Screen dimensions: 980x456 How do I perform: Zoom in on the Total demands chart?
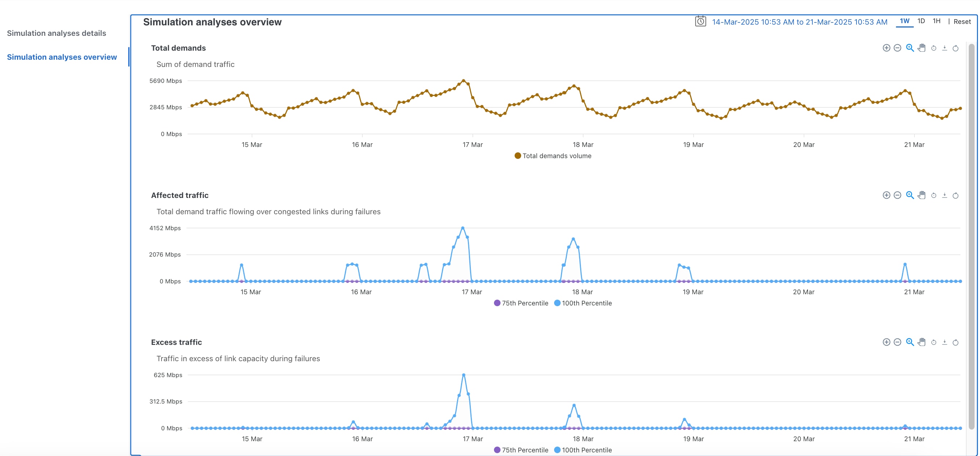[886, 48]
